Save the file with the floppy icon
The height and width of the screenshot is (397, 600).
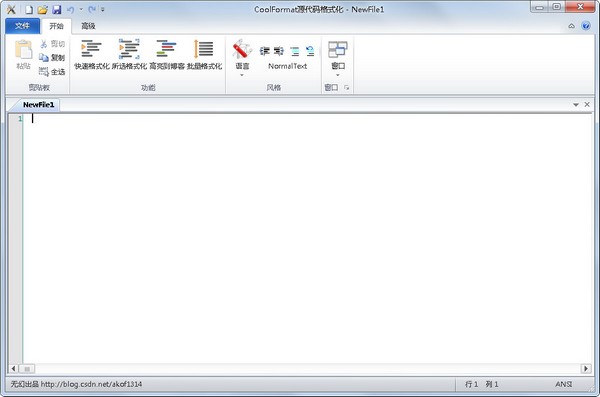[57, 10]
